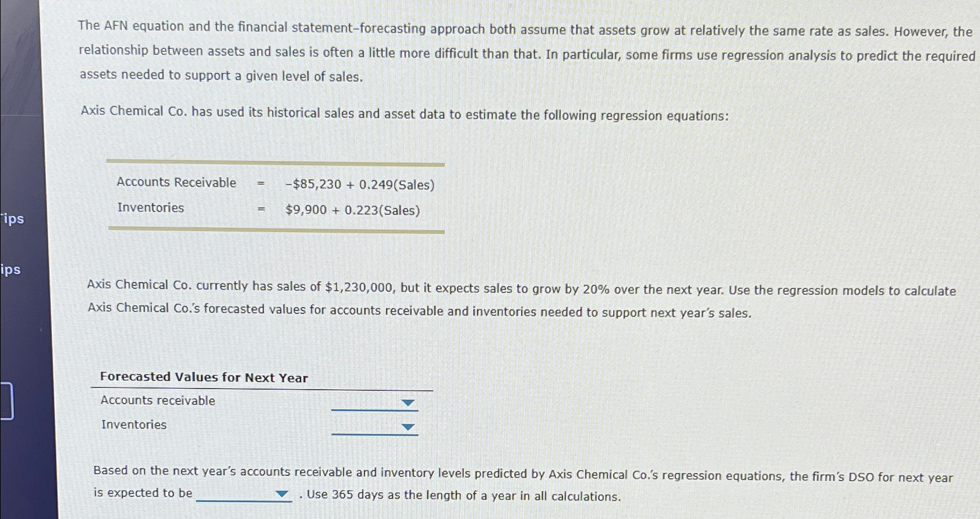
Task: Expand the DSO answer dropdown near bottom
Action: click(x=281, y=494)
